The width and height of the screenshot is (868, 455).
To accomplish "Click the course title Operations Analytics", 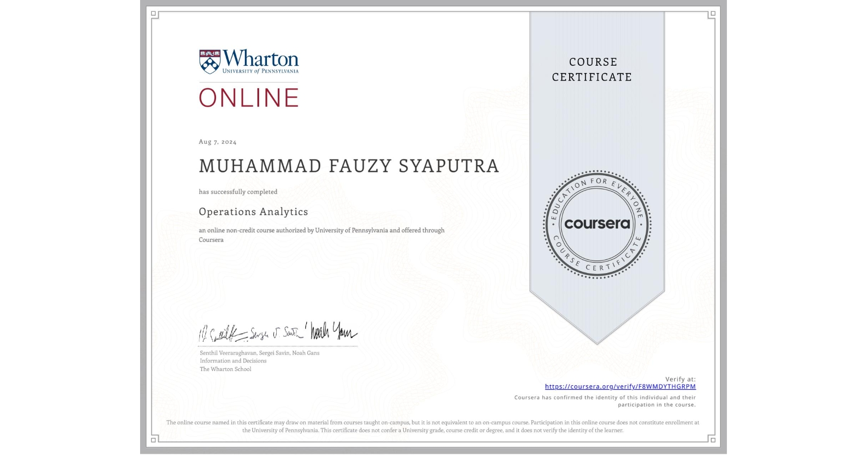I will pos(253,212).
